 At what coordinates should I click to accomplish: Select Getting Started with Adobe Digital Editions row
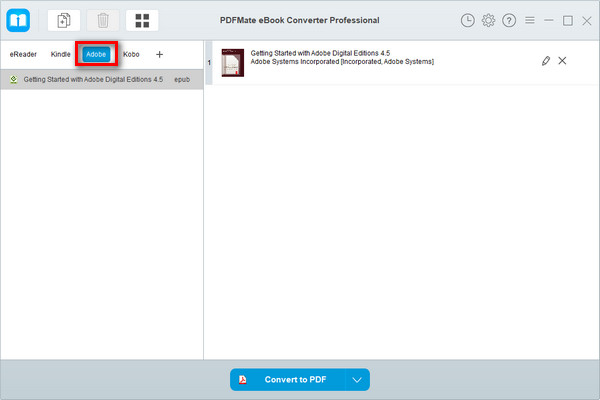pyautogui.click(x=102, y=80)
